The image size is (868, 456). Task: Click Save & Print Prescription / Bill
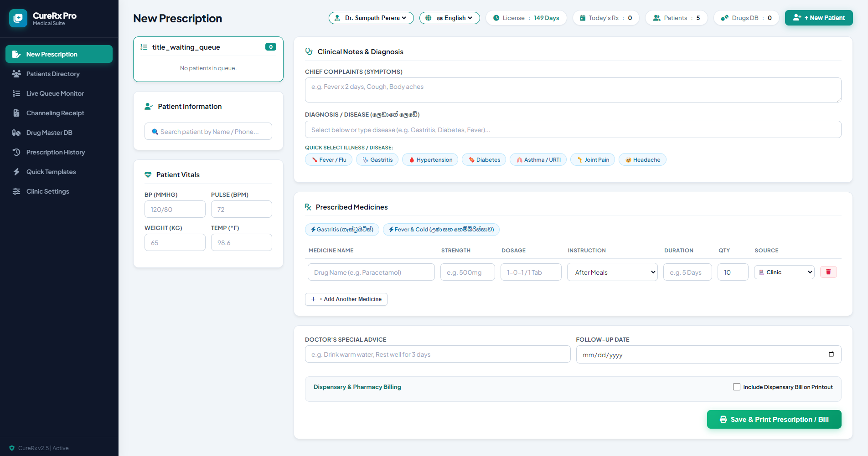pos(774,419)
